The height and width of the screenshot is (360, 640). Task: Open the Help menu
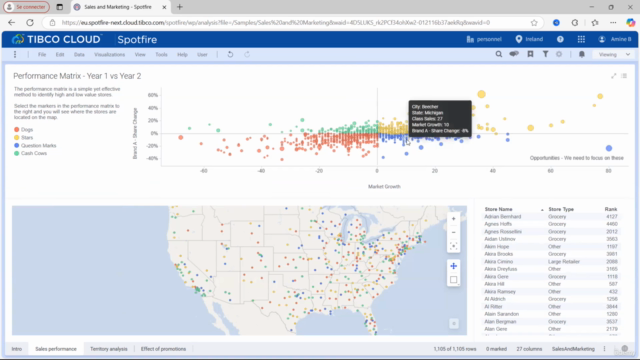(182, 54)
